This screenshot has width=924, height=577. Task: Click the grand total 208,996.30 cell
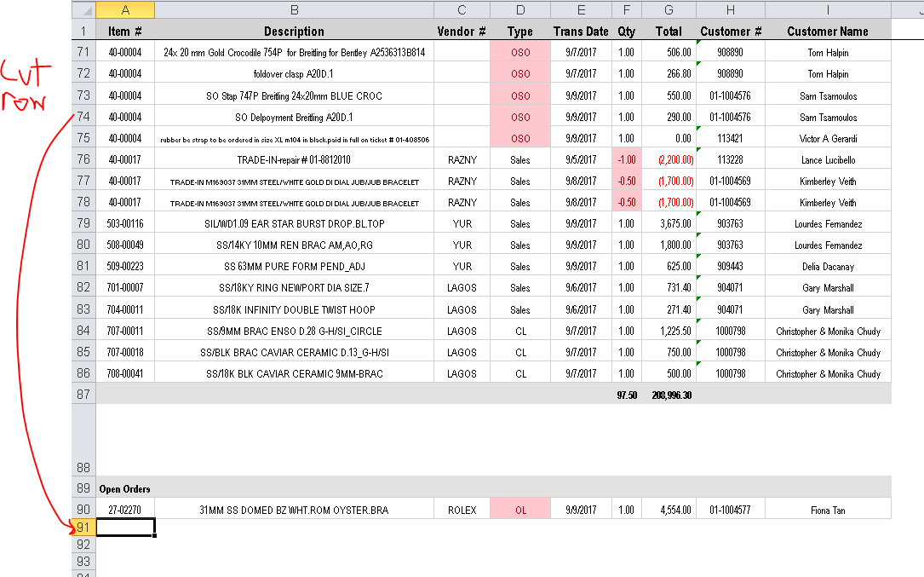click(x=669, y=394)
